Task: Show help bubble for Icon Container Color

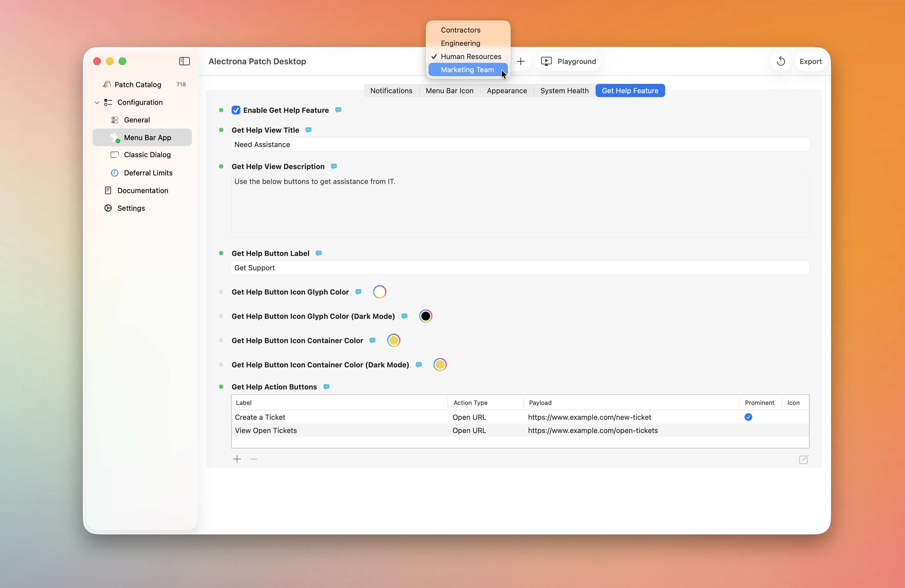Action: click(x=373, y=340)
